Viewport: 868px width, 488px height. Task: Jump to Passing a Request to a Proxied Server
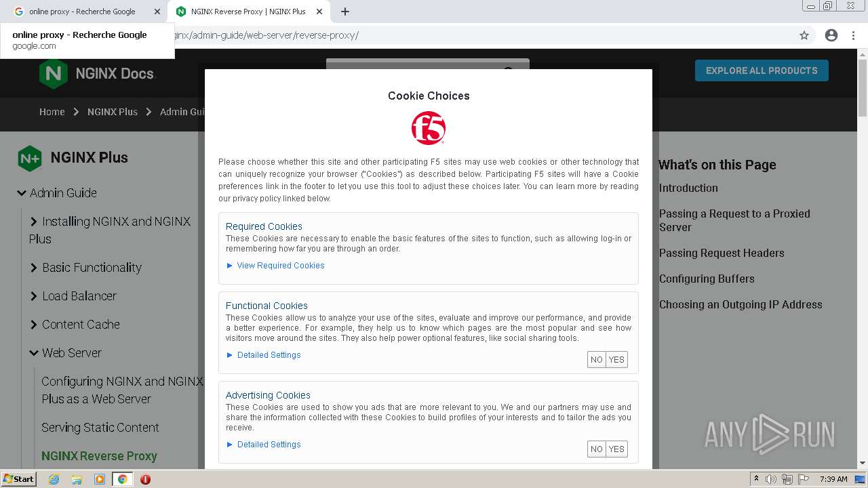(x=734, y=220)
